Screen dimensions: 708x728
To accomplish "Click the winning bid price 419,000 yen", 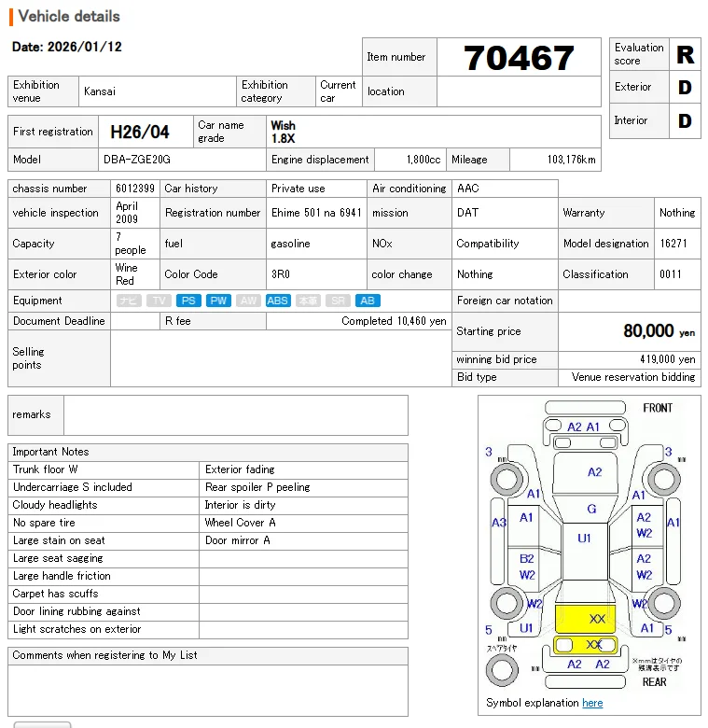I will click(x=667, y=359).
